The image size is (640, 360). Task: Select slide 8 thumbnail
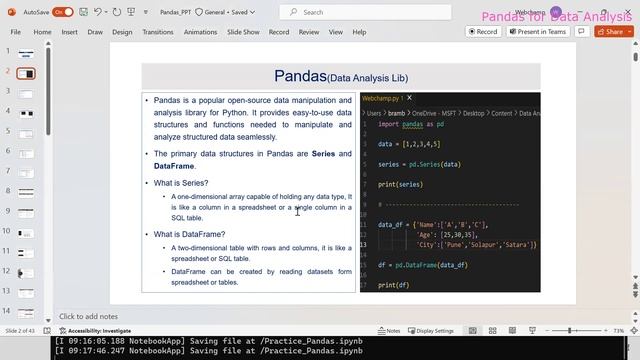26,192
